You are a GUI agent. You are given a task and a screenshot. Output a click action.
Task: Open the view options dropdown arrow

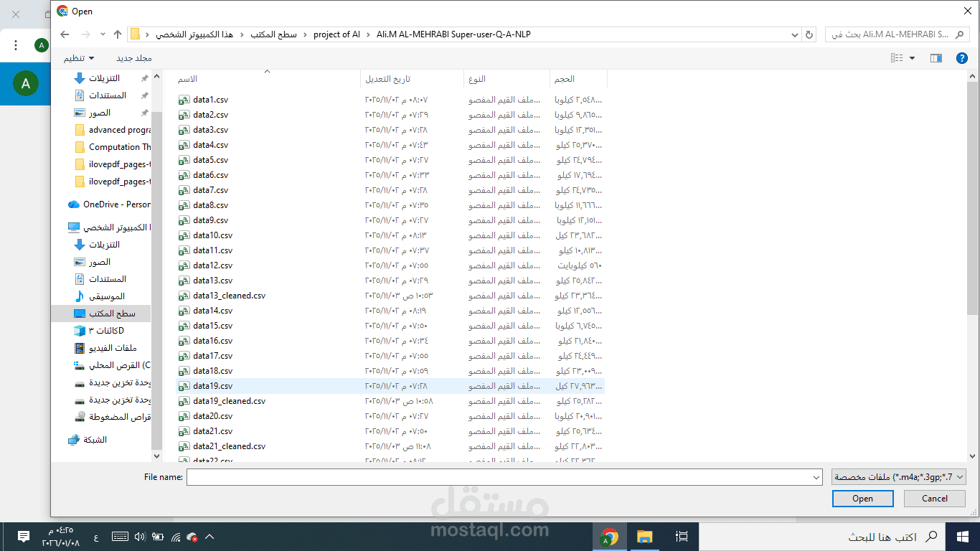tap(913, 58)
